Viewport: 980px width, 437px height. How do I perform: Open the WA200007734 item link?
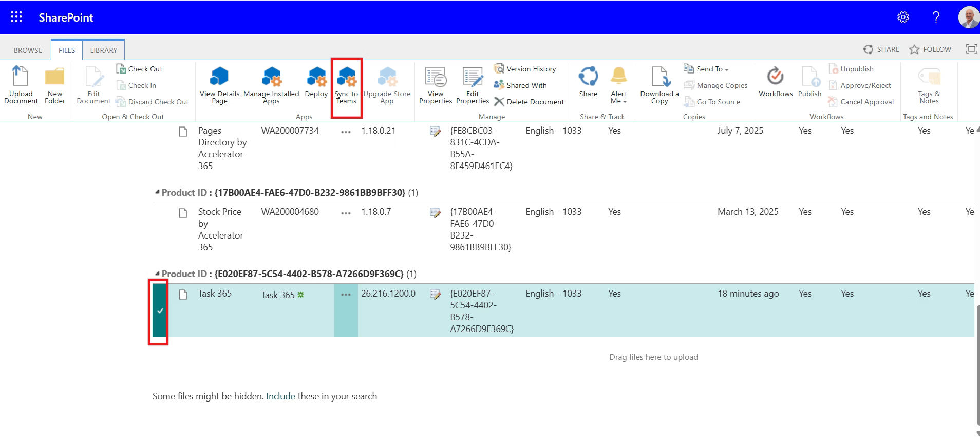pos(290,131)
